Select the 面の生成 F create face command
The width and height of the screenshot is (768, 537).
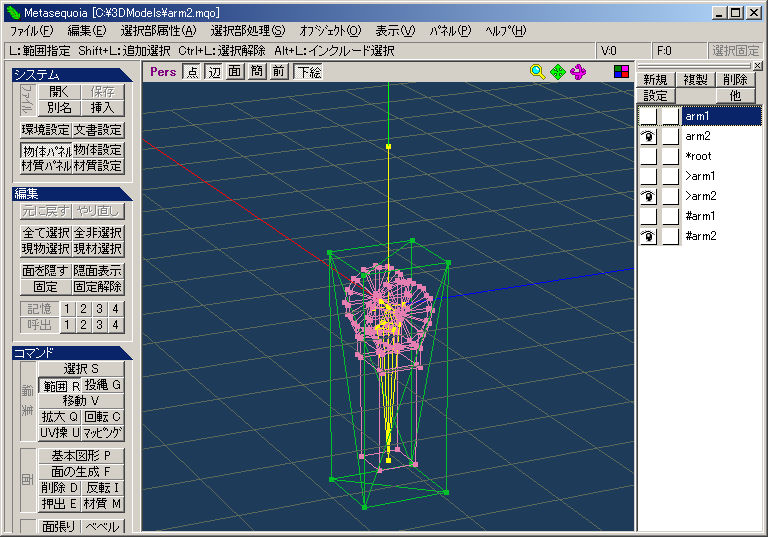81,472
